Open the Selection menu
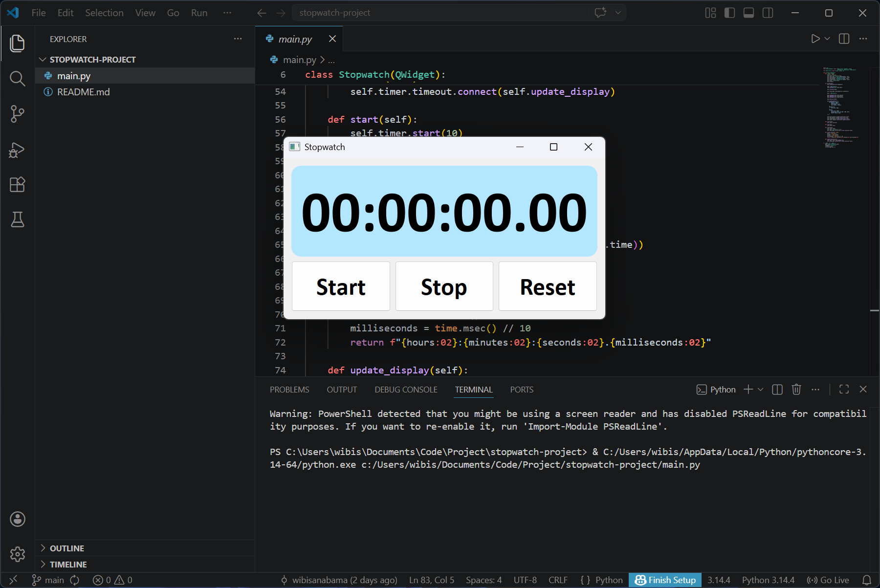Viewport: 880px width, 588px height. point(104,13)
